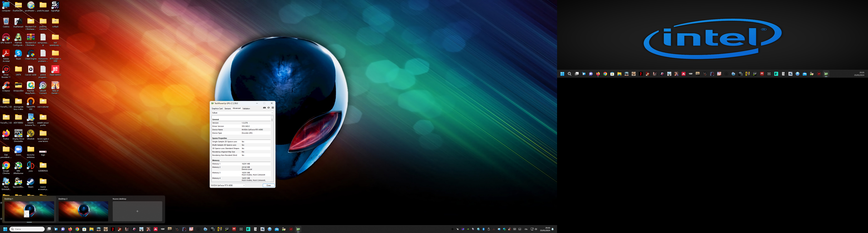Image resolution: width=868 pixels, height=233 pixels.
Task: Add a new desktop via Nuovo desktop
Action: (x=137, y=211)
